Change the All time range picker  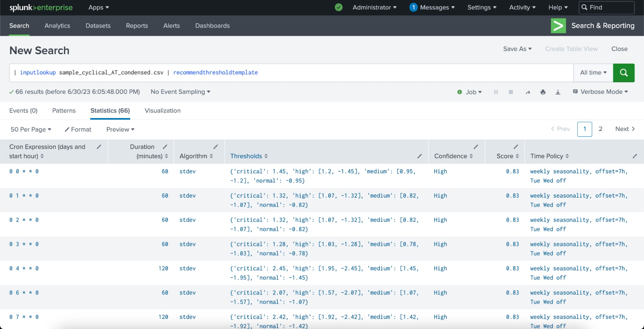click(x=593, y=73)
